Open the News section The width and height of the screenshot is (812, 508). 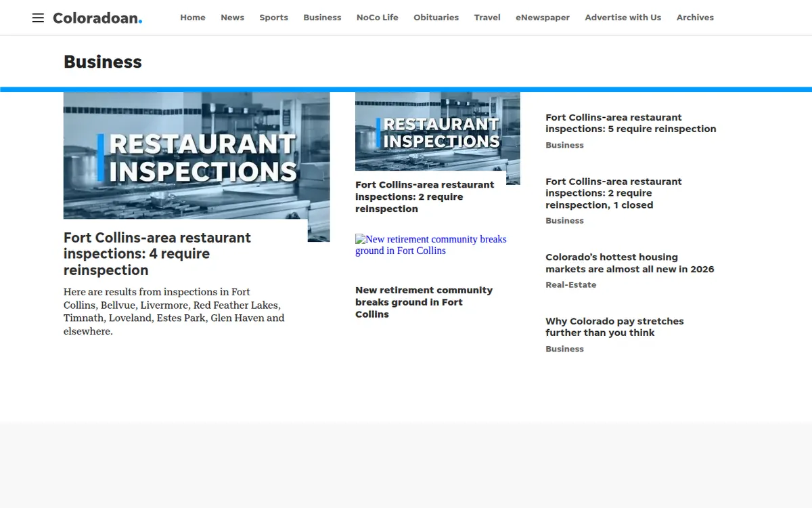pos(232,18)
